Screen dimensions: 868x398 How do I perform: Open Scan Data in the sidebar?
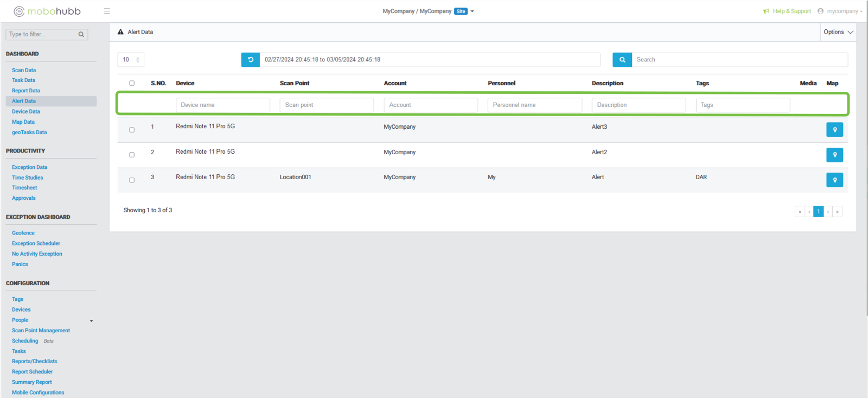pos(24,70)
